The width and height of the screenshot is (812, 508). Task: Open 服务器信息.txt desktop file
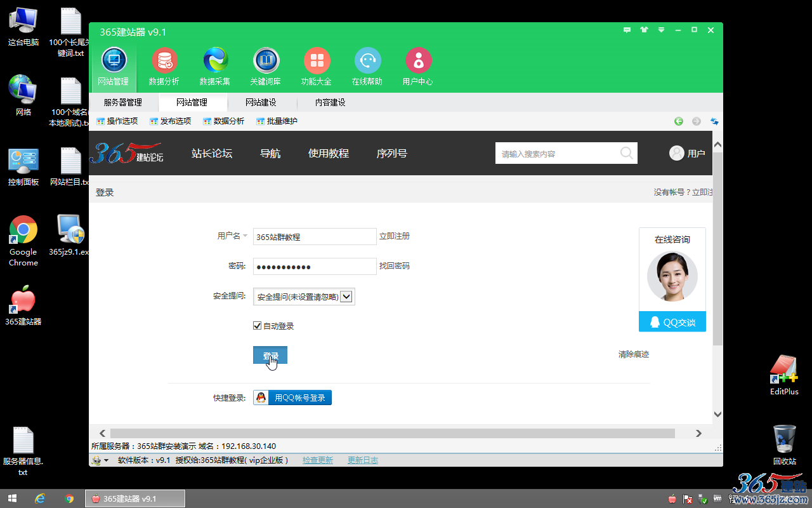(x=23, y=451)
